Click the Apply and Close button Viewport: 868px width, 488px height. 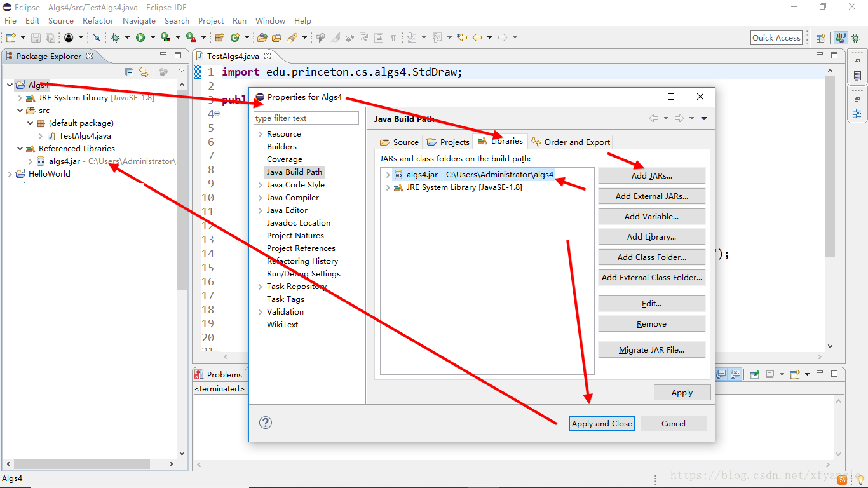[602, 423]
